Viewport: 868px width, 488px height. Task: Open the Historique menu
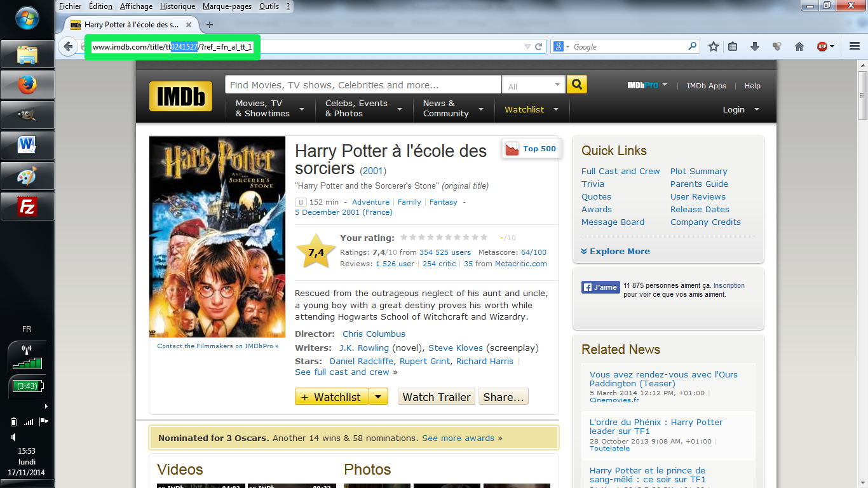tap(177, 6)
